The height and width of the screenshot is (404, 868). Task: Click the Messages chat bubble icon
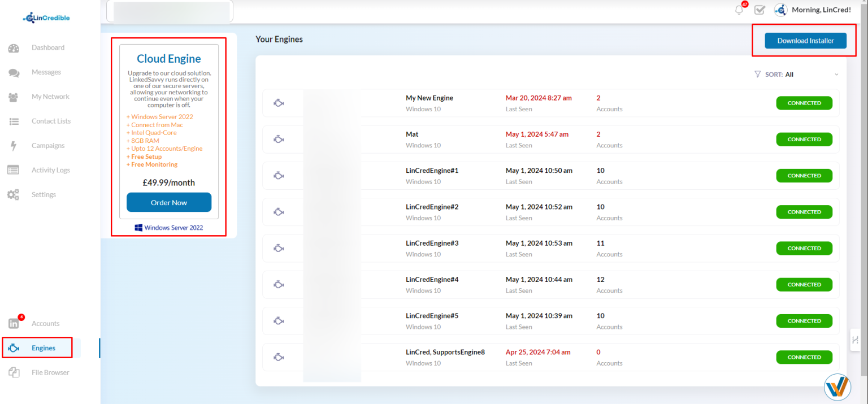14,72
